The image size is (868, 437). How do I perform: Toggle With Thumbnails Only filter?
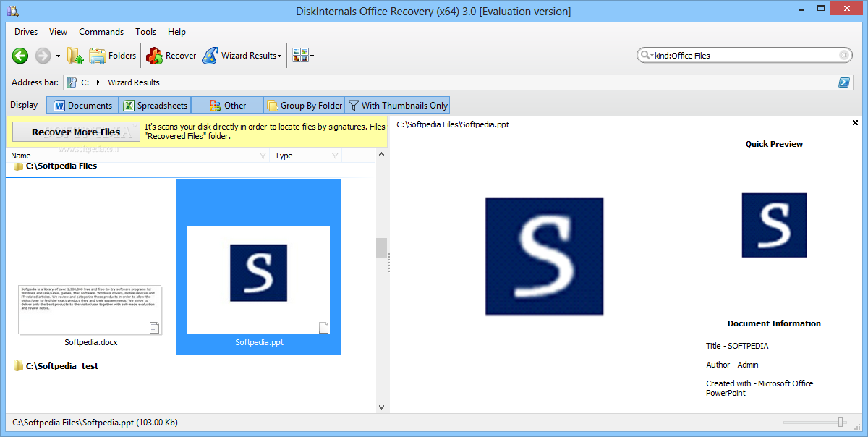tap(397, 106)
